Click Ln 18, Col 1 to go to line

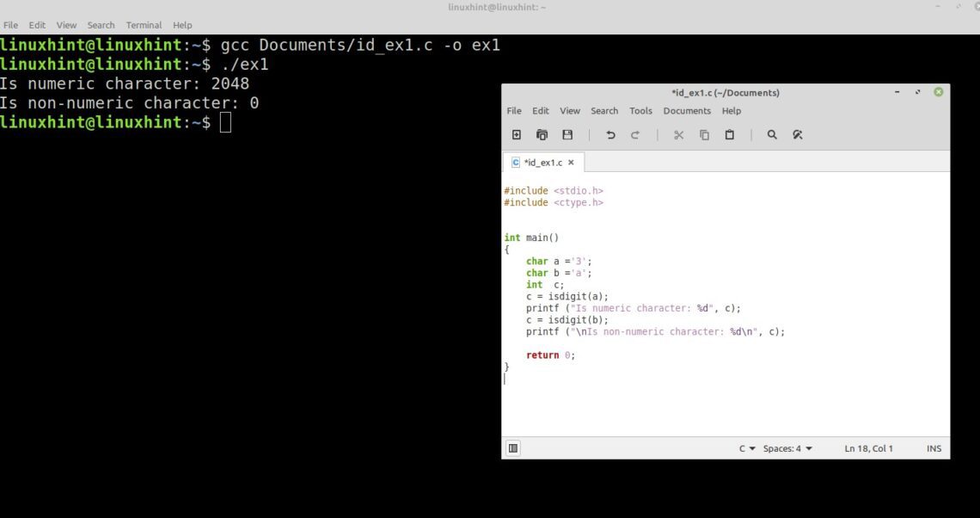point(868,447)
